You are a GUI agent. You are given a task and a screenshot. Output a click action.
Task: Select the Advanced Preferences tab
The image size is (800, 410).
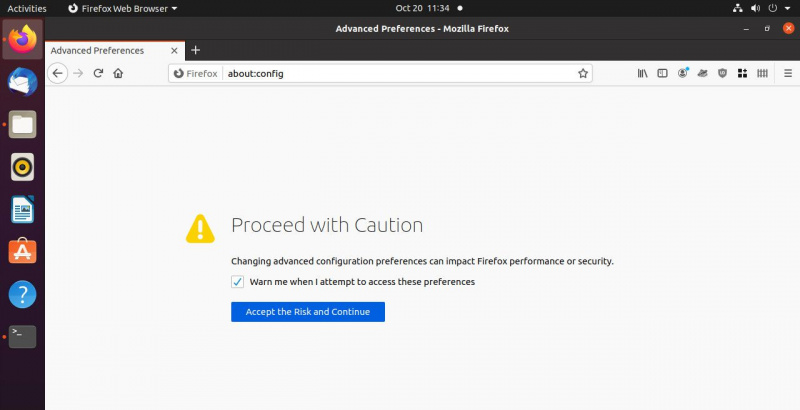coord(115,50)
